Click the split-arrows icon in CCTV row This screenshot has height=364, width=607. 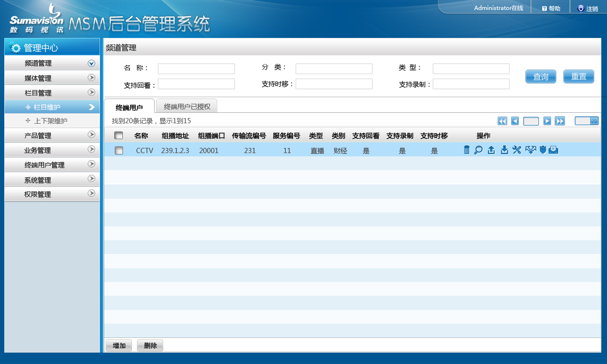531,150
